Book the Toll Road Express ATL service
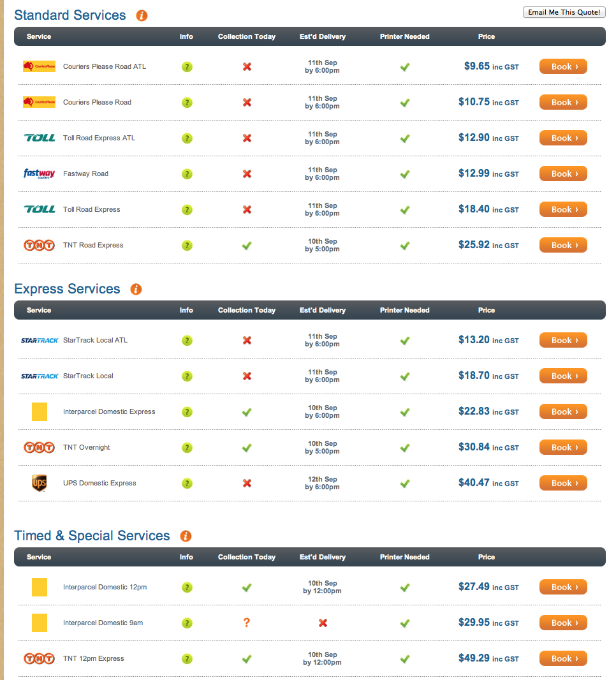Viewport: 616px width, 680px height. pyautogui.click(x=563, y=138)
